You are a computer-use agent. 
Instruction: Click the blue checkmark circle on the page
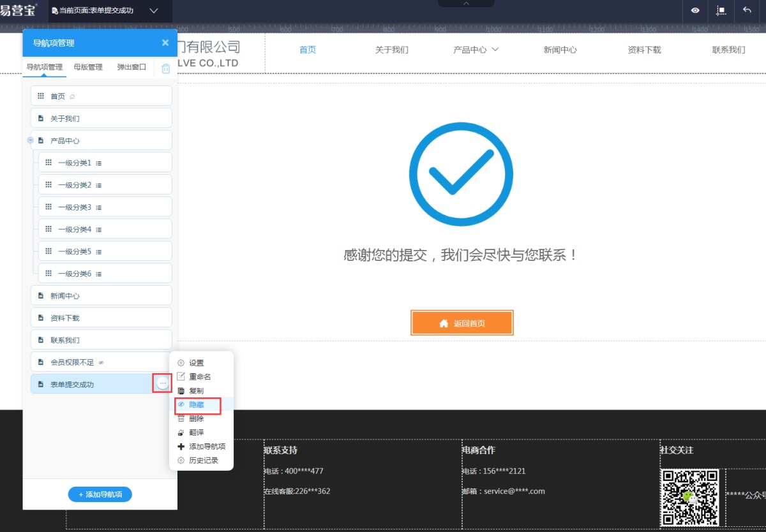coord(460,174)
